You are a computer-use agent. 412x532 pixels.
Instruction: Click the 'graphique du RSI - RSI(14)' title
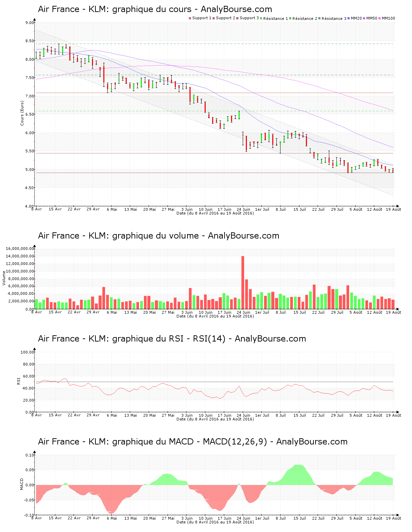click(172, 339)
